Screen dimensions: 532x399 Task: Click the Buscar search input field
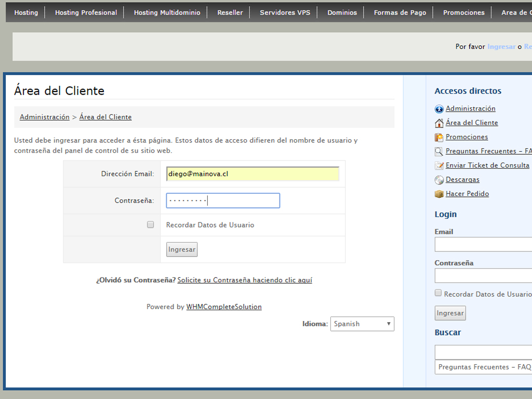tap(483, 353)
